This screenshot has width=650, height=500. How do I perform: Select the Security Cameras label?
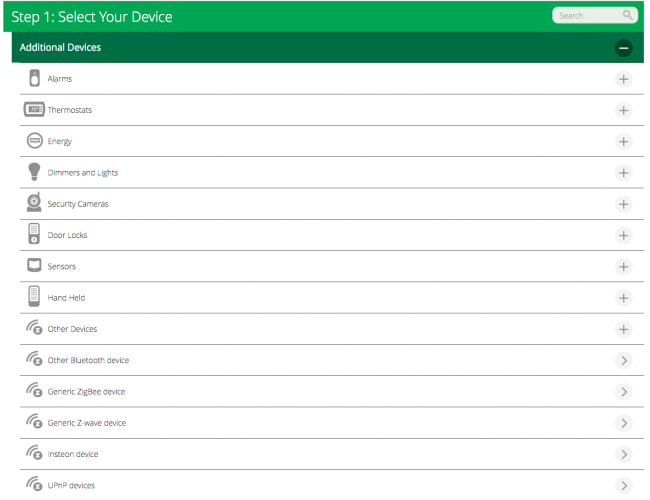78,204
